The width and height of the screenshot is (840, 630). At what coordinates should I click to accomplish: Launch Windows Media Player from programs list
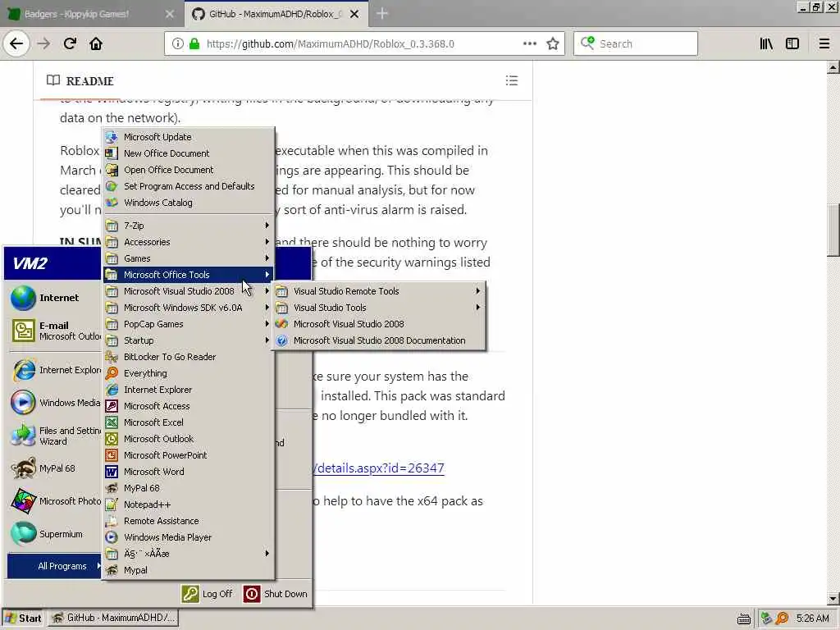[189, 537]
